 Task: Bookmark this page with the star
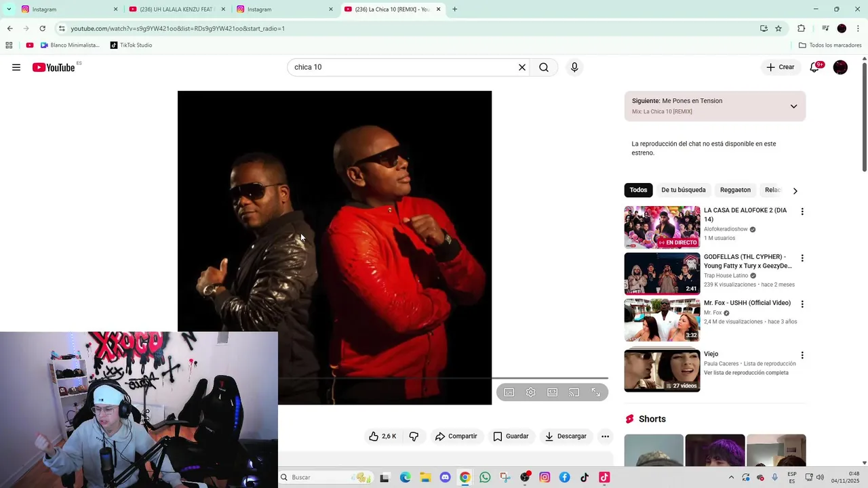[778, 28]
